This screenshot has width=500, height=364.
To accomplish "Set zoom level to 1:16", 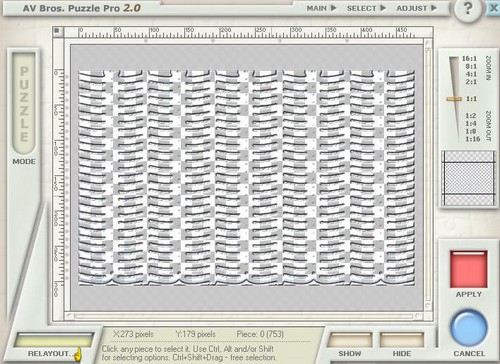I will click(x=473, y=139).
